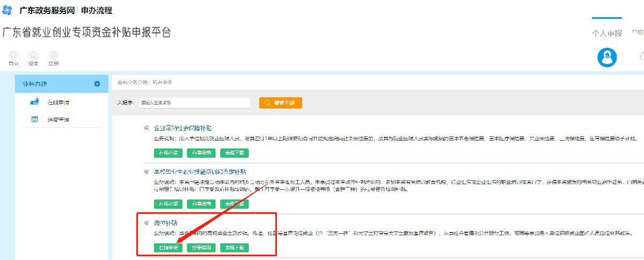Click the @ icon beside 企业吸纳社会保险补贴
The height and width of the screenshot is (260, 644).
click(147, 128)
